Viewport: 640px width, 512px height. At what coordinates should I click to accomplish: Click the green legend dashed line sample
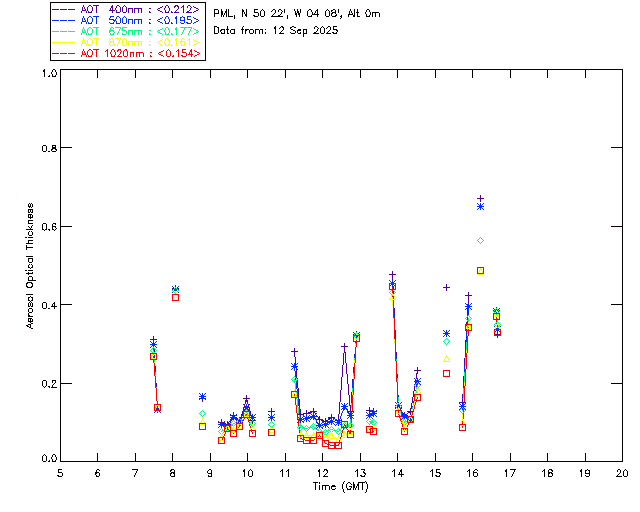(x=64, y=31)
